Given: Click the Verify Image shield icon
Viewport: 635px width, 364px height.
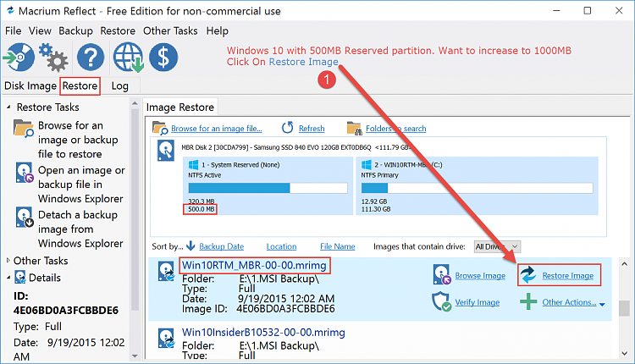Looking at the screenshot, I should click(x=441, y=301).
